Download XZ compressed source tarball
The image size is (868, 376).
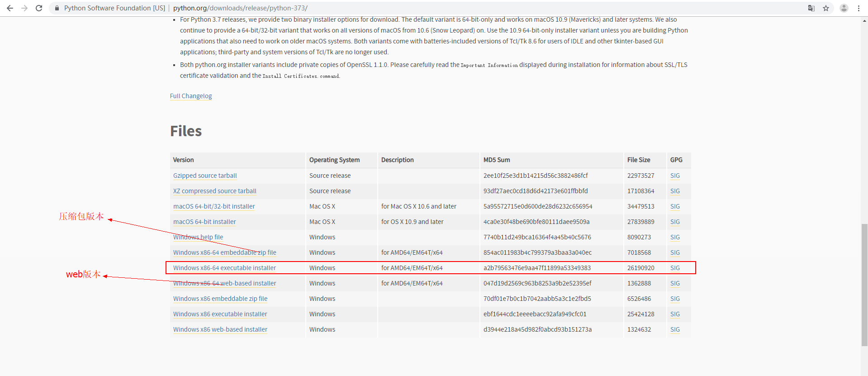coord(214,191)
